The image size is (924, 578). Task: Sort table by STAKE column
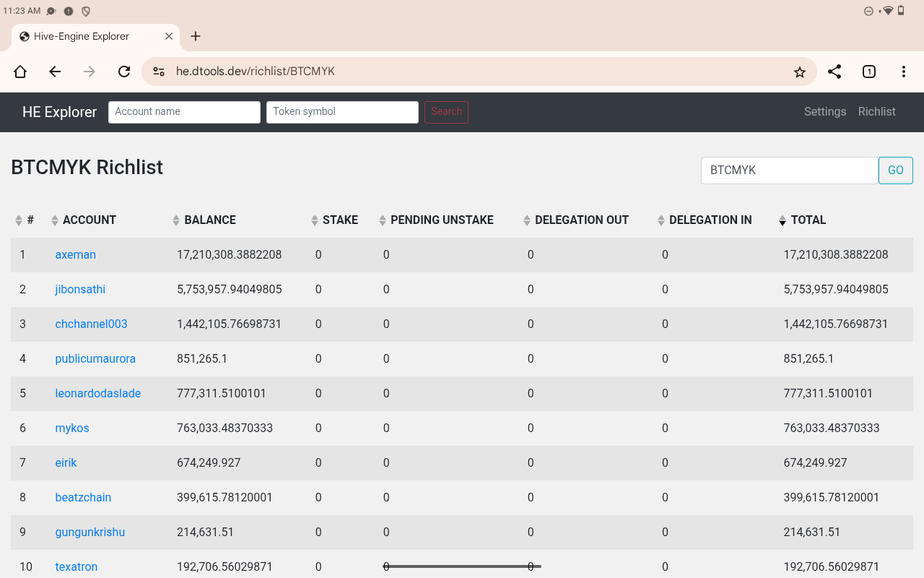[339, 220]
